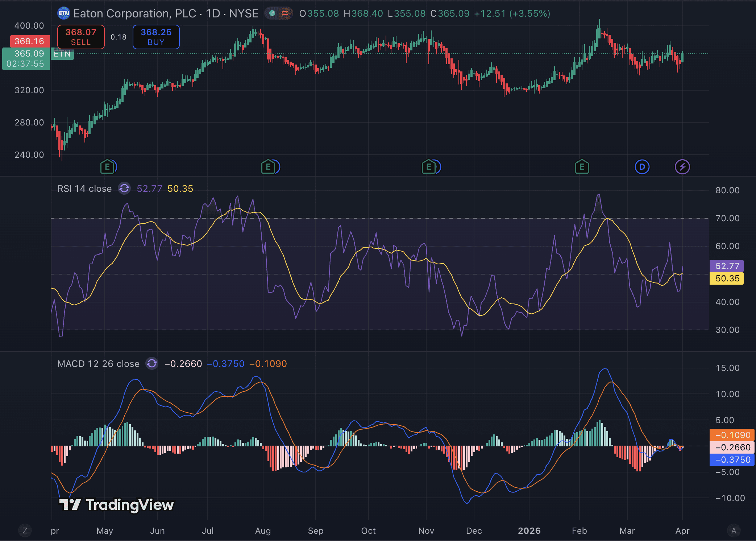This screenshot has width=756, height=541.
Task: Toggle the A auto-scale button at bottom right
Action: click(x=734, y=531)
